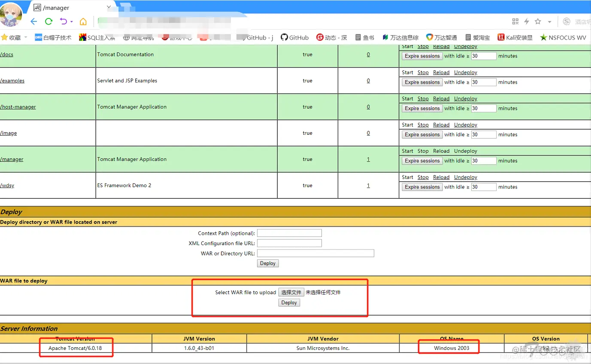Open the session count link for /docs
Screen dimensions: 591x364
(x=368, y=55)
